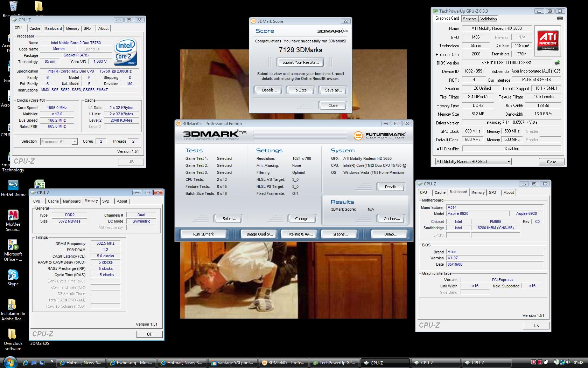Launch McAfee Security desktop shortcut
Image resolution: width=588 pixels, height=368 pixels.
coord(13,221)
